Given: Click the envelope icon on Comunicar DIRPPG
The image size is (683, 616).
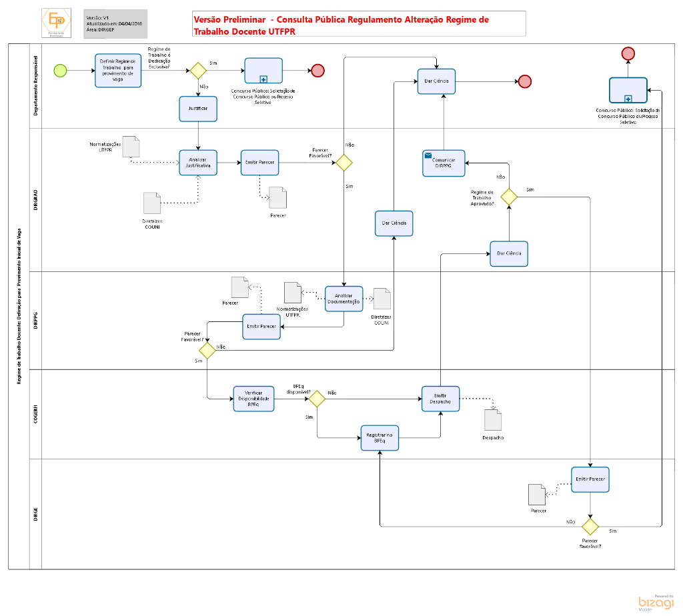Looking at the screenshot, I should 429,155.
